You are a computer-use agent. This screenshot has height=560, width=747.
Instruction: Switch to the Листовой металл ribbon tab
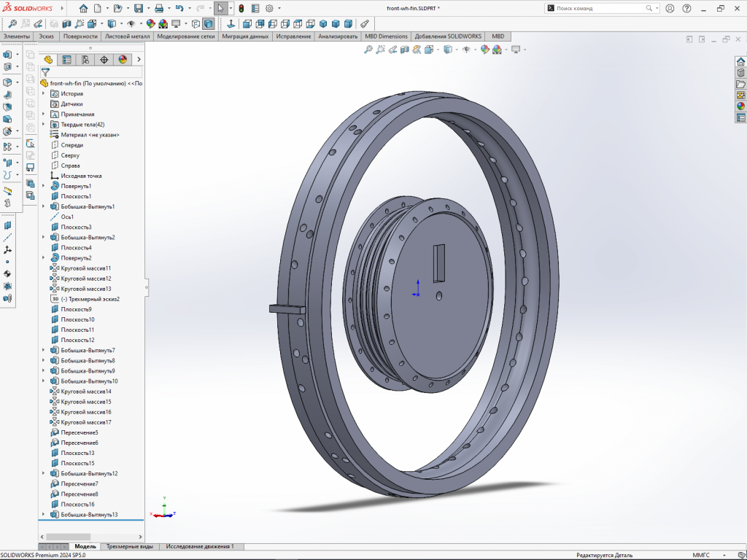[x=128, y=36]
